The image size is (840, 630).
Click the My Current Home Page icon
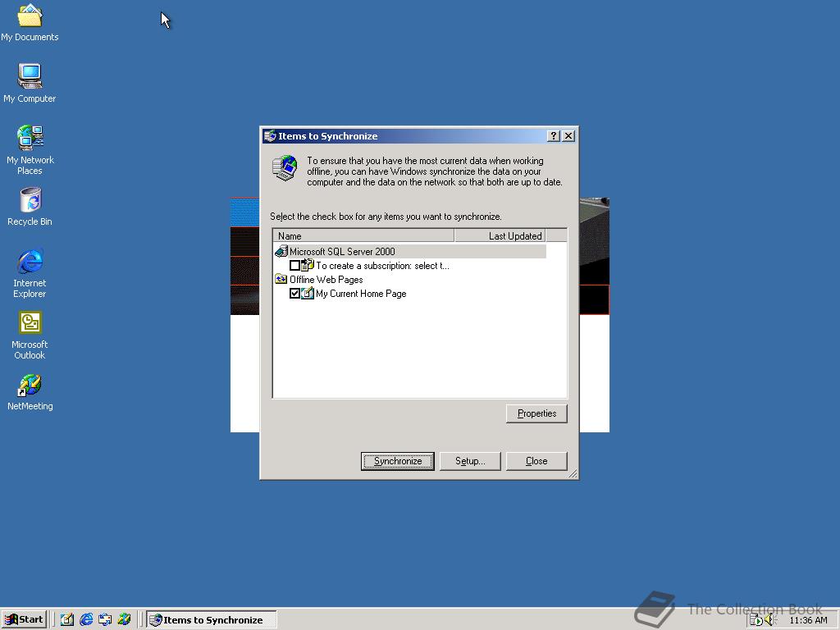click(308, 293)
